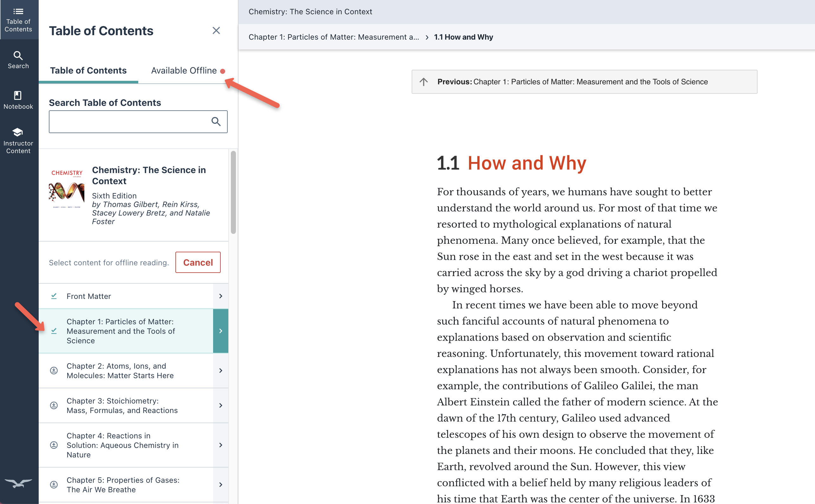Screen dimensions: 815x504
Task: Click the Search Table of Contents field
Action: 128,122
